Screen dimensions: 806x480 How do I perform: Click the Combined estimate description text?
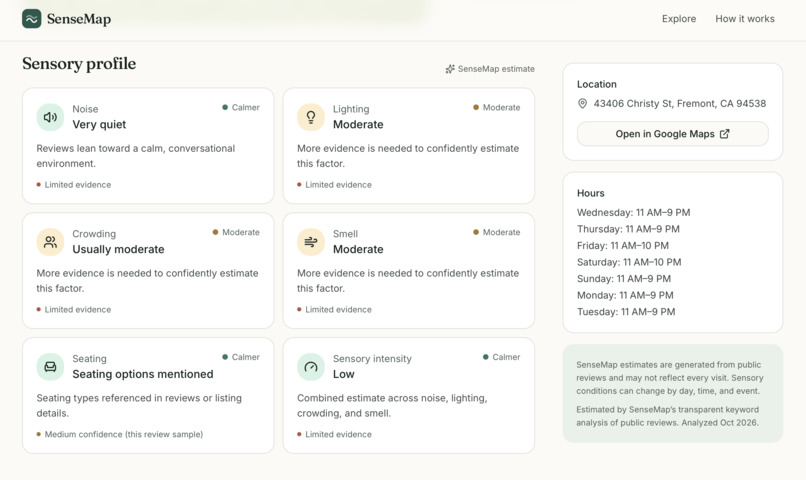[x=392, y=405]
